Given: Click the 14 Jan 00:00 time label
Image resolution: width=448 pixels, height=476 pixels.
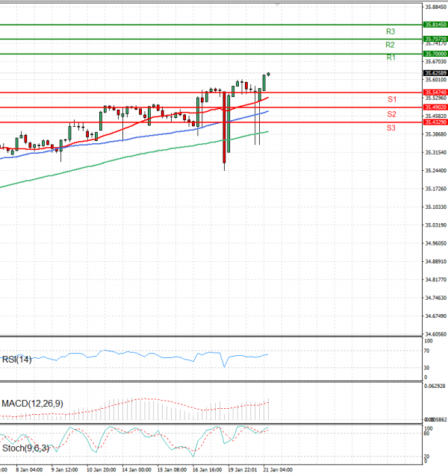Looking at the screenshot, I should click(137, 469).
